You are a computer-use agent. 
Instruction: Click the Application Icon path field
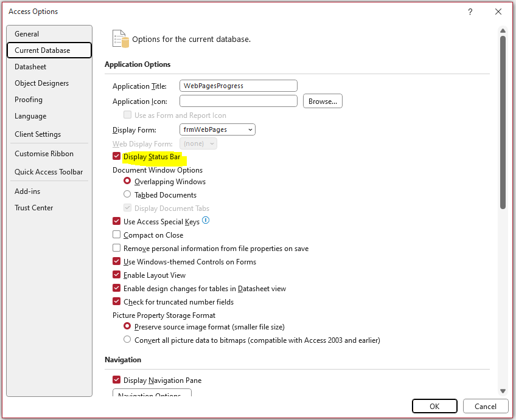coord(239,102)
